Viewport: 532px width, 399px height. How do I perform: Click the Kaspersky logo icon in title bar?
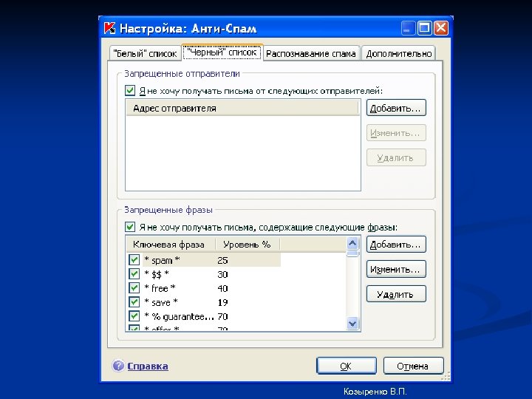pos(109,28)
